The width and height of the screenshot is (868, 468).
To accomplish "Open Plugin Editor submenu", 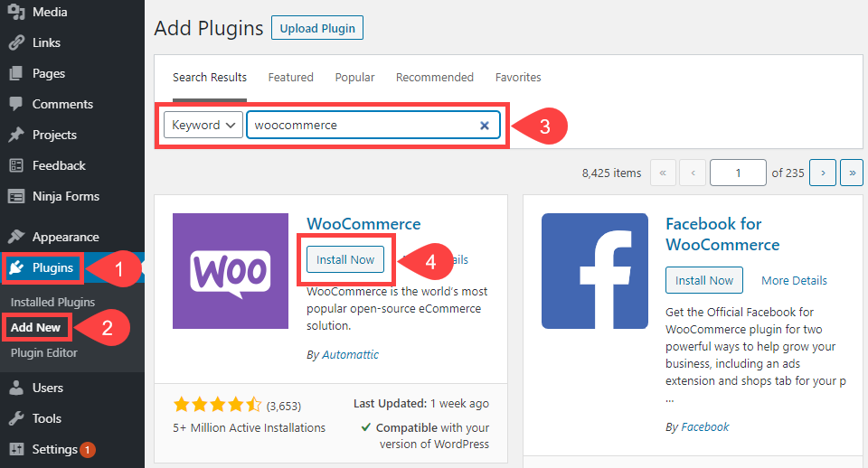I will [43, 353].
